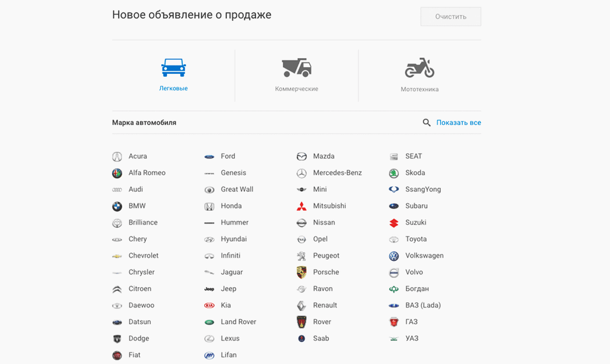Click the Suzuki red S logo
The height and width of the screenshot is (364, 610).
[394, 223]
